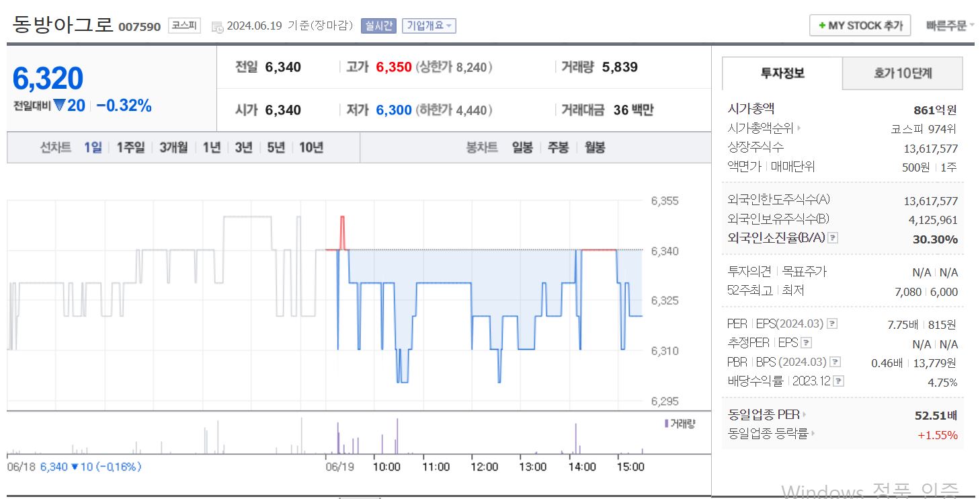Show the 주봉 candlestick chart
The image size is (980, 499).
[x=558, y=147]
